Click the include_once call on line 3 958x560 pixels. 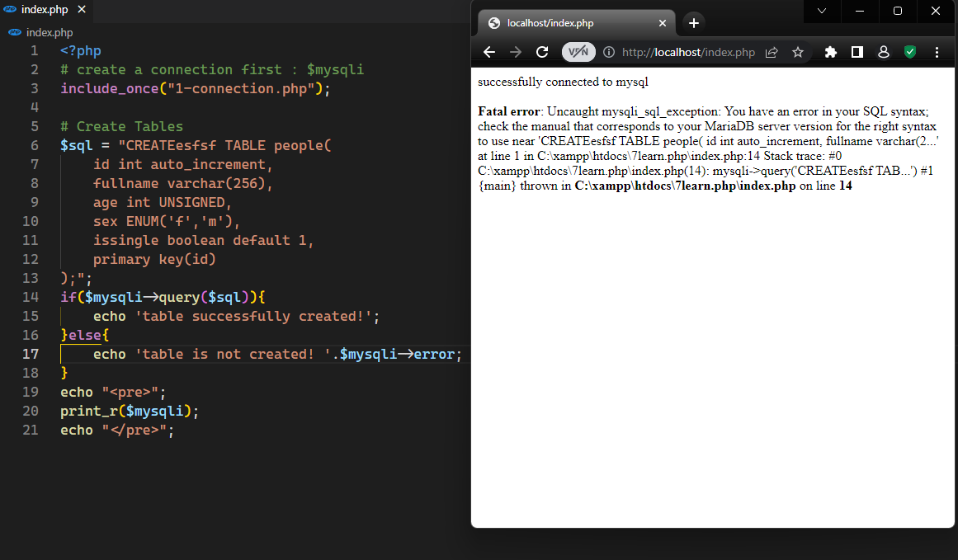click(x=195, y=88)
